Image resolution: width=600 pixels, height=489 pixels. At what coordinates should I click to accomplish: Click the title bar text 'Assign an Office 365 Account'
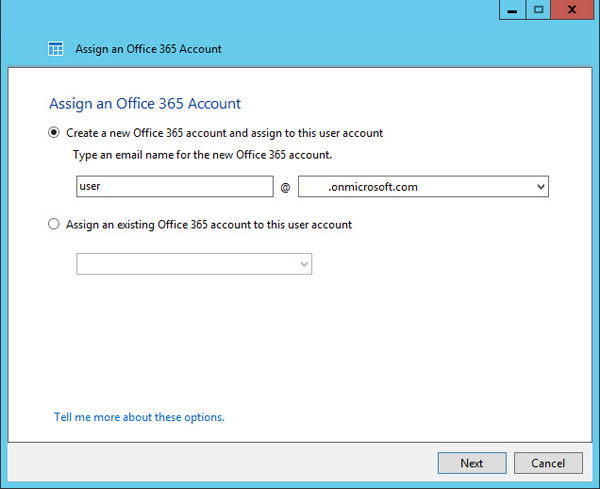[148, 49]
